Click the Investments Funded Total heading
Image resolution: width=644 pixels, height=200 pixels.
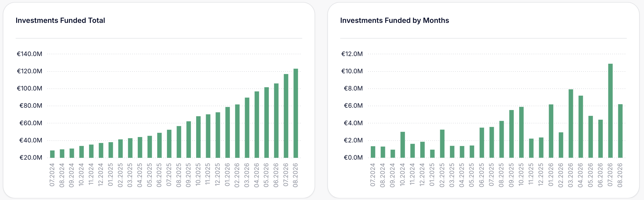pyautogui.click(x=60, y=20)
